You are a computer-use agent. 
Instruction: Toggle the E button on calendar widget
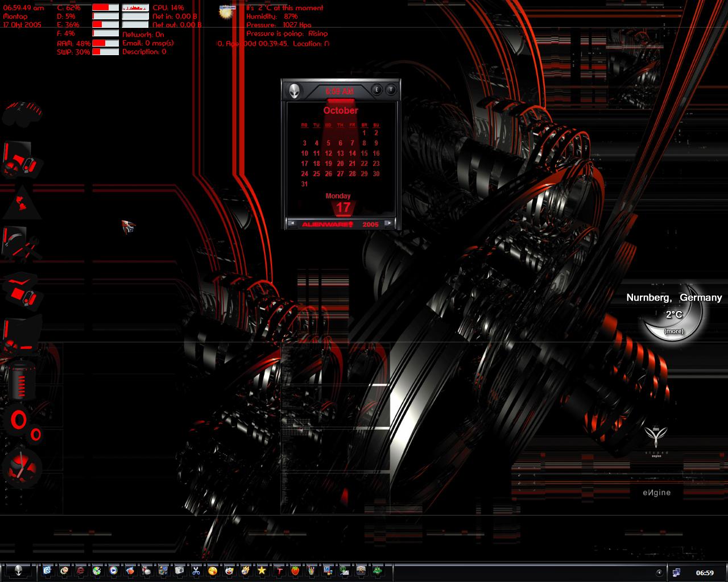coord(377,90)
